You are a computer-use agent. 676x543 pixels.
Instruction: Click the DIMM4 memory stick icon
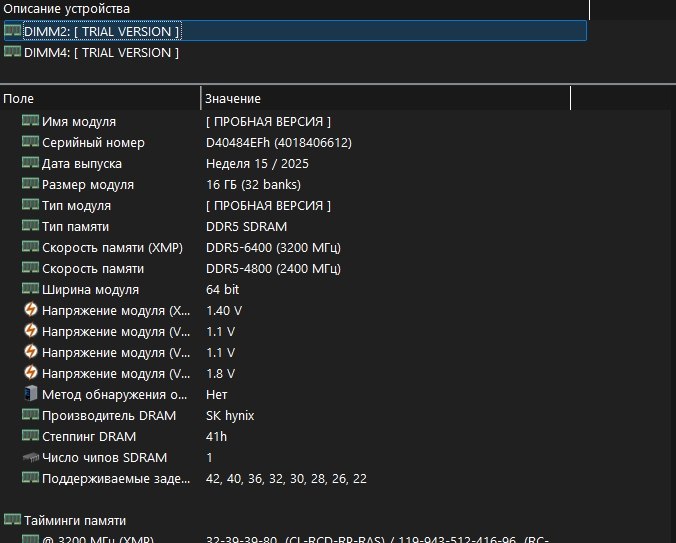13,52
